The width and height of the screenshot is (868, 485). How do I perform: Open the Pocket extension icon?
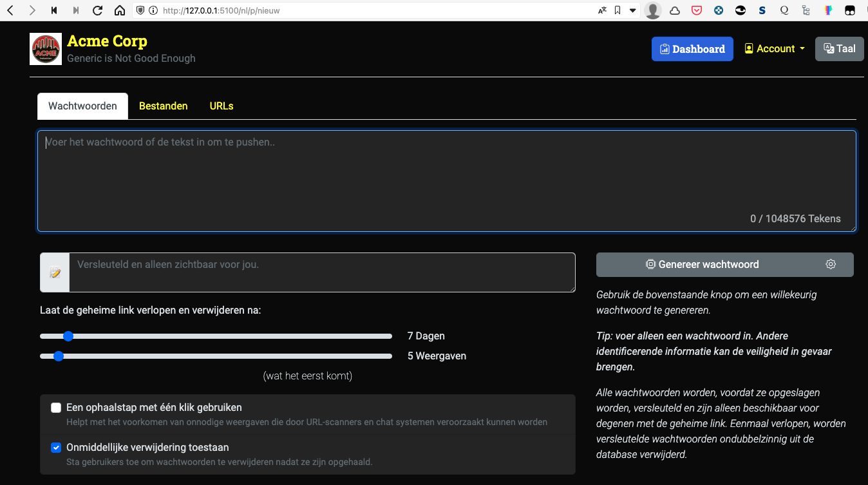(696, 10)
